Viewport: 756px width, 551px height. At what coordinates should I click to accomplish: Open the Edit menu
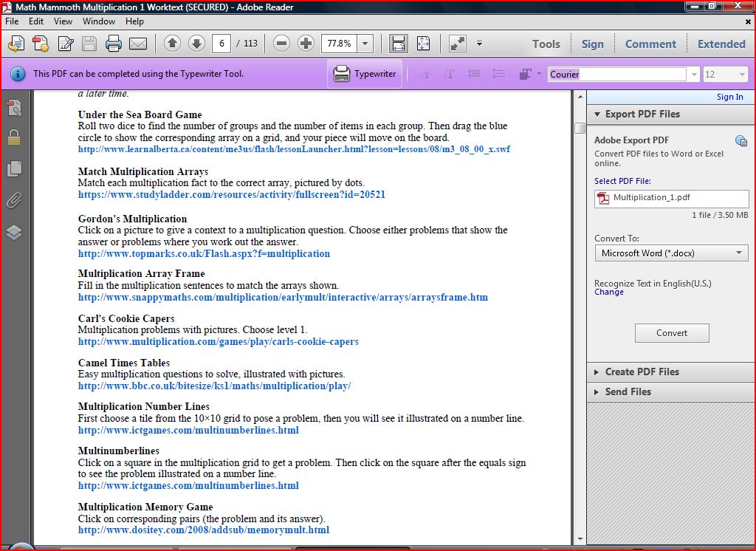[x=36, y=21]
